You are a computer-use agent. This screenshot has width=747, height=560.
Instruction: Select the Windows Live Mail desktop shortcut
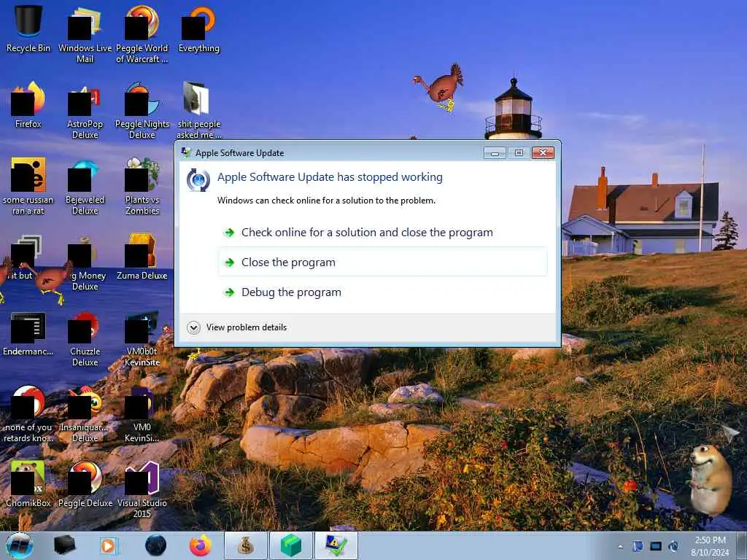pyautogui.click(x=85, y=34)
